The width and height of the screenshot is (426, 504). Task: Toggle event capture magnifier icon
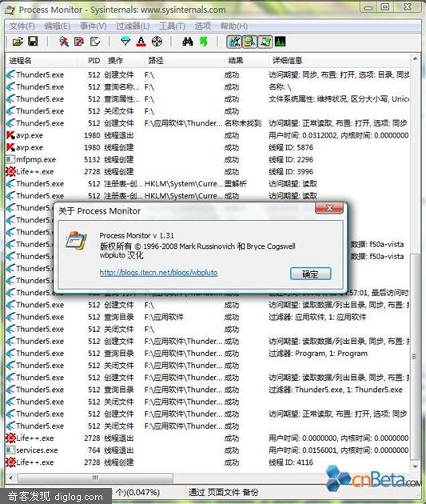point(64,42)
